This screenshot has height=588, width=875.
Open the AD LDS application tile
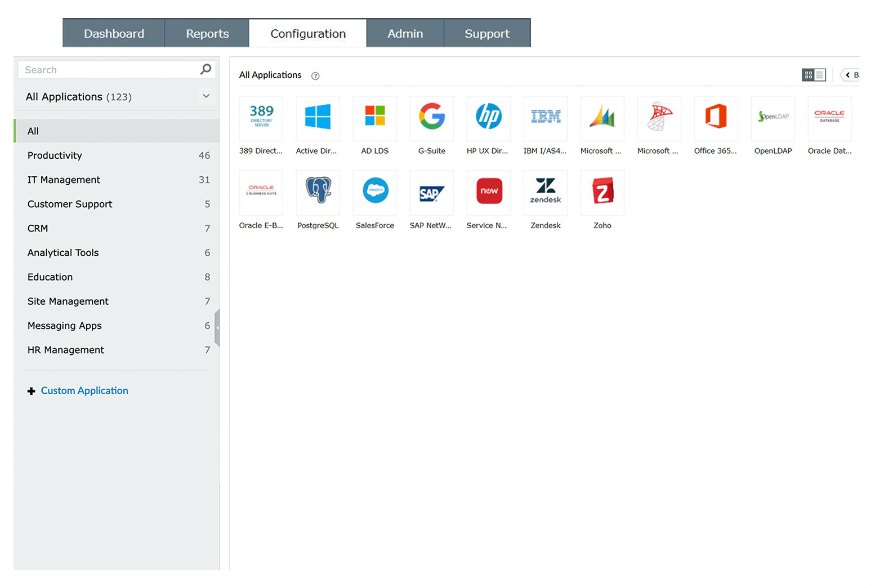[x=375, y=118]
